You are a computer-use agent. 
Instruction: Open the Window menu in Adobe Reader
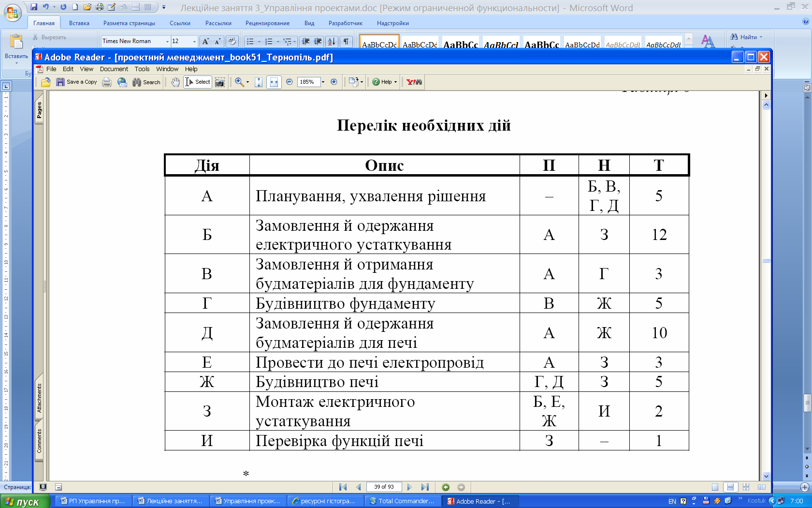click(x=167, y=69)
